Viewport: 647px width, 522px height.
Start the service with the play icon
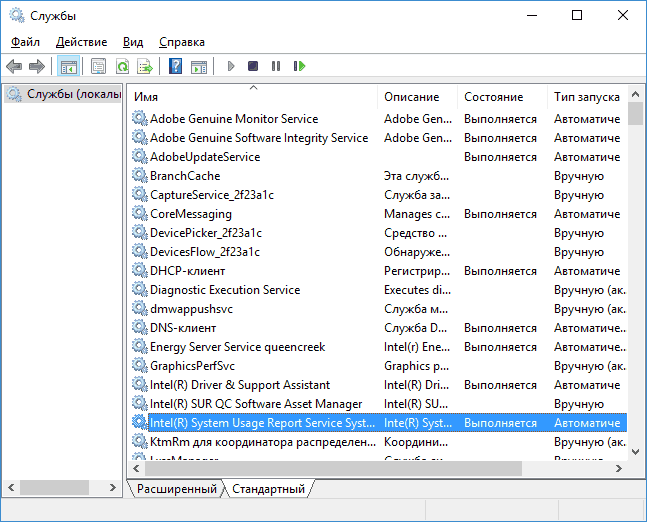pos(231,66)
